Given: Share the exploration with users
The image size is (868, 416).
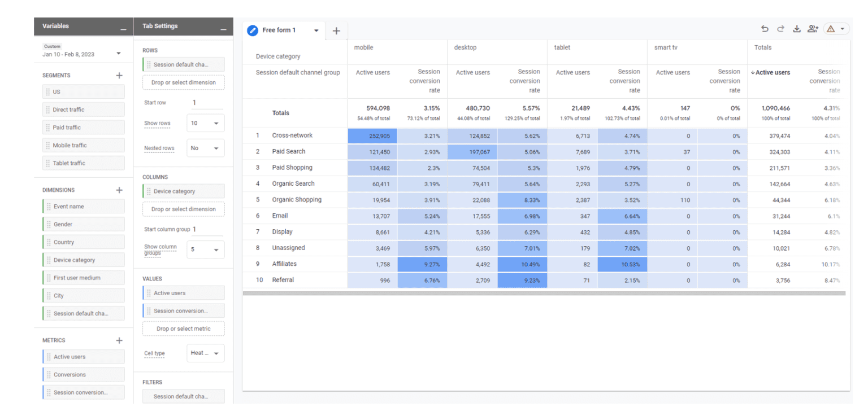Looking at the screenshot, I should [x=813, y=28].
